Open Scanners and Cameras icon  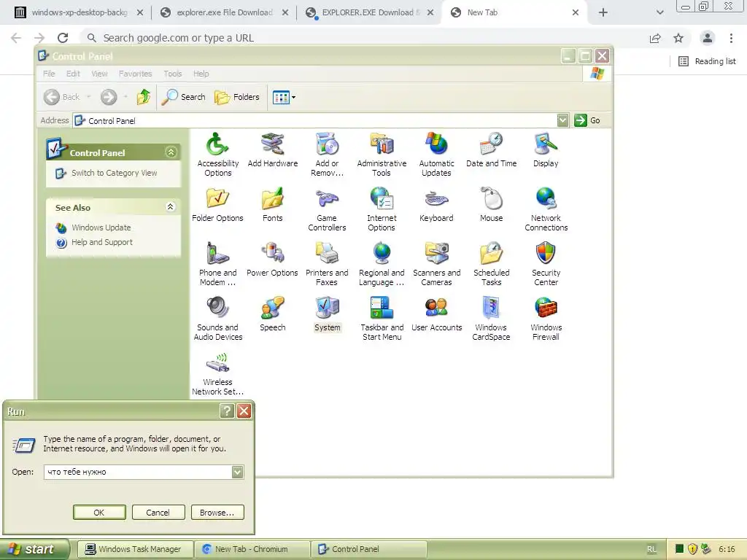click(436, 264)
